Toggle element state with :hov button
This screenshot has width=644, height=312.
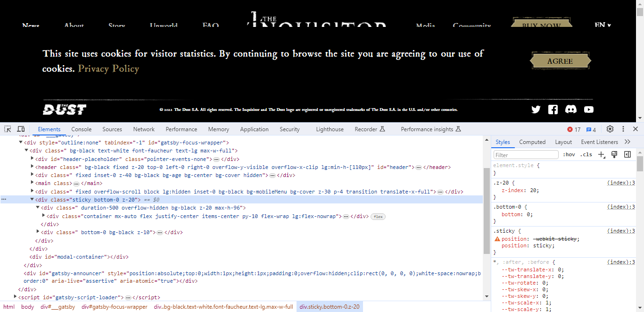coord(569,154)
